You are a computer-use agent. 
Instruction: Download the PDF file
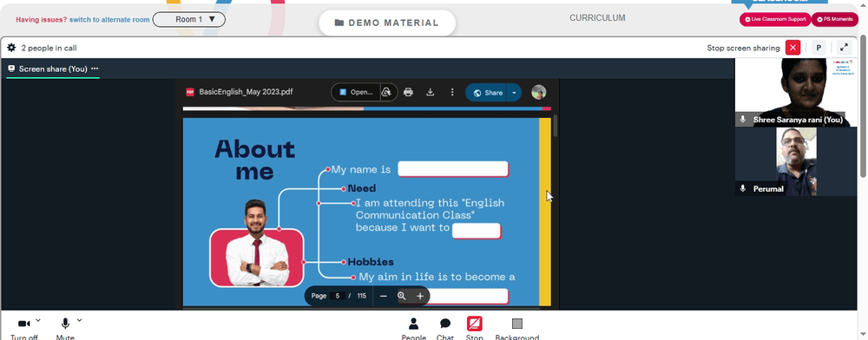pyautogui.click(x=430, y=92)
